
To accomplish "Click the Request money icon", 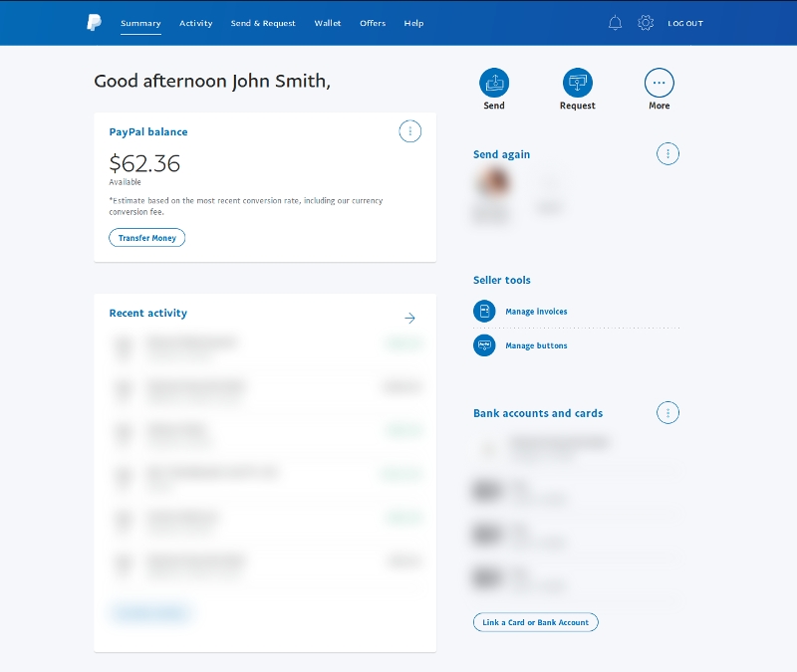I will (577, 83).
